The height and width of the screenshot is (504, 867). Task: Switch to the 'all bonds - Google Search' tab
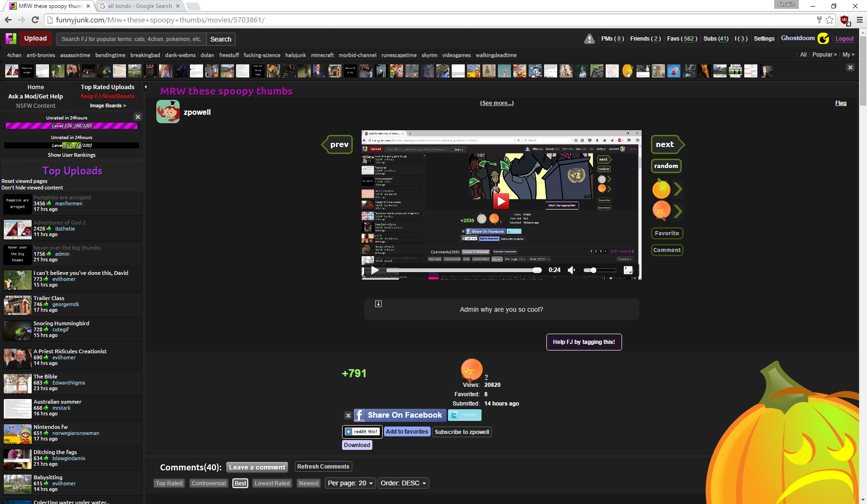(x=140, y=6)
